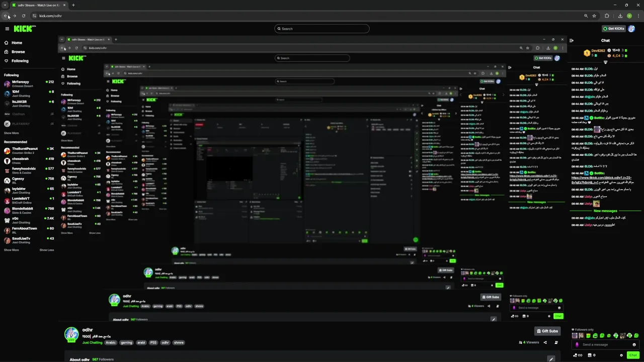This screenshot has height=362, width=644.
Task: Jump to New messages in chat
Action: pyautogui.click(x=605, y=211)
